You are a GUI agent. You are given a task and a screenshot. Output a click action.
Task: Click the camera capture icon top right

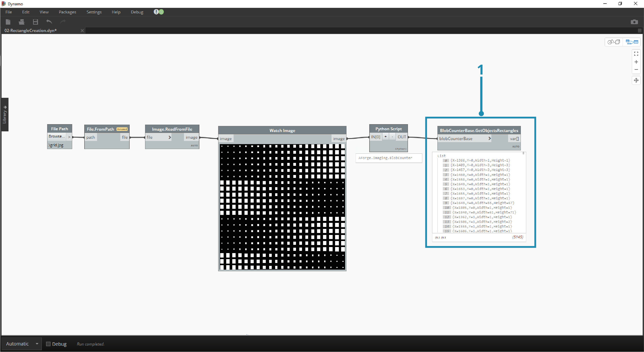[634, 22]
